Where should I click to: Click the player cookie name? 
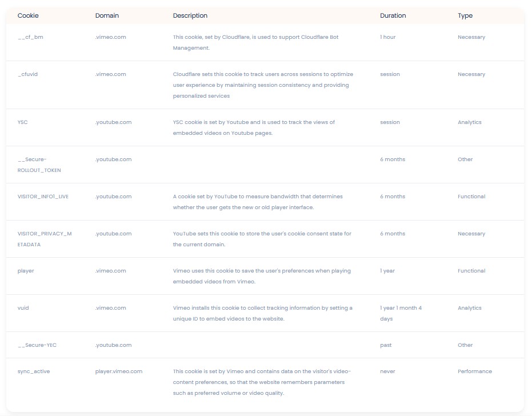pyautogui.click(x=26, y=271)
